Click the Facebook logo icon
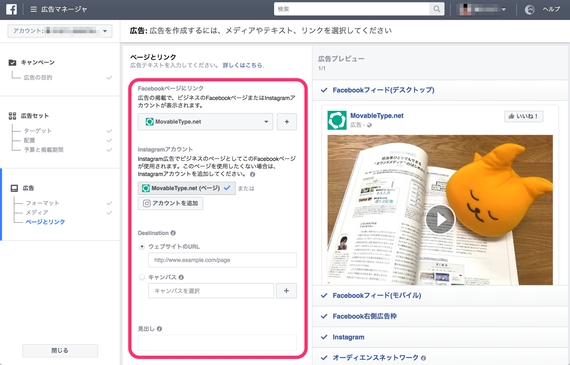This screenshot has width=570, height=365. pyautogui.click(x=11, y=9)
